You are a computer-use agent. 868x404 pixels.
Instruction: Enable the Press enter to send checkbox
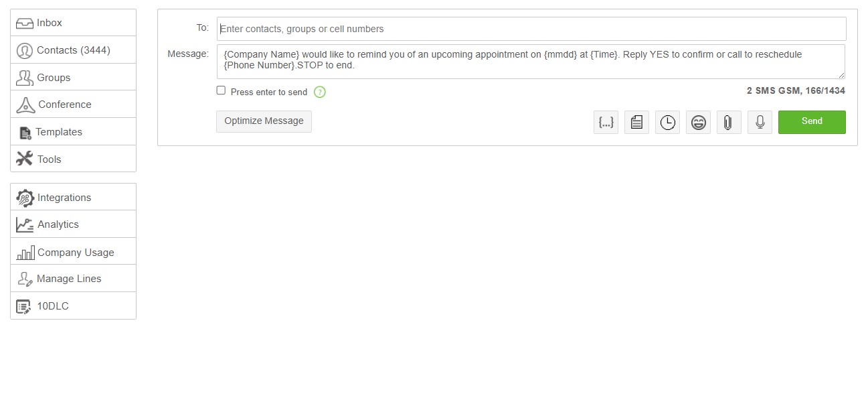[x=221, y=90]
